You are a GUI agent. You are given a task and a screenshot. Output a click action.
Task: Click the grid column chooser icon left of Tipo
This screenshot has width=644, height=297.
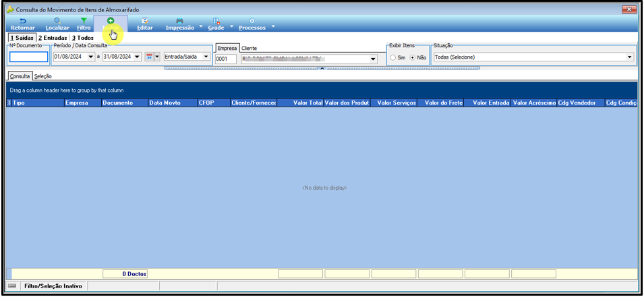pyautogui.click(x=9, y=103)
